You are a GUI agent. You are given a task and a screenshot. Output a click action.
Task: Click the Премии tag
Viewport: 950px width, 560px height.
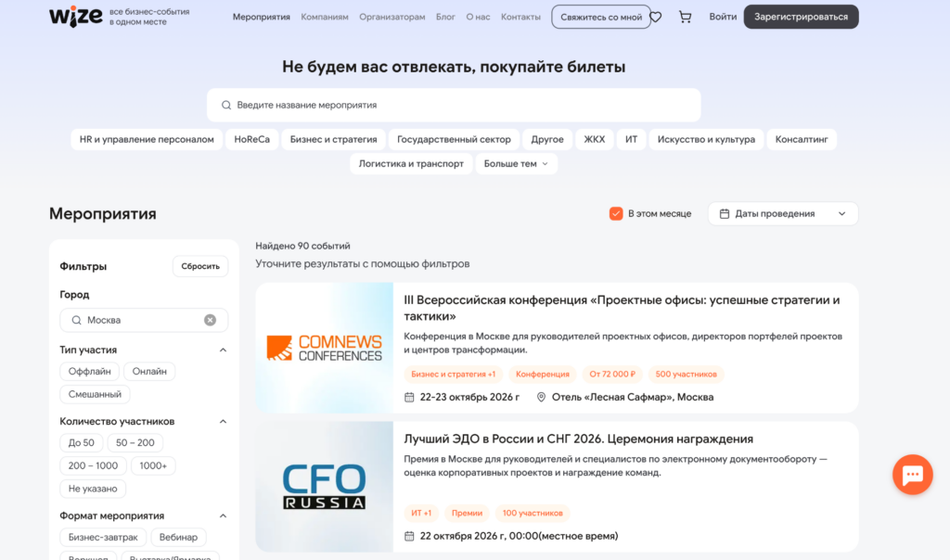(x=468, y=514)
